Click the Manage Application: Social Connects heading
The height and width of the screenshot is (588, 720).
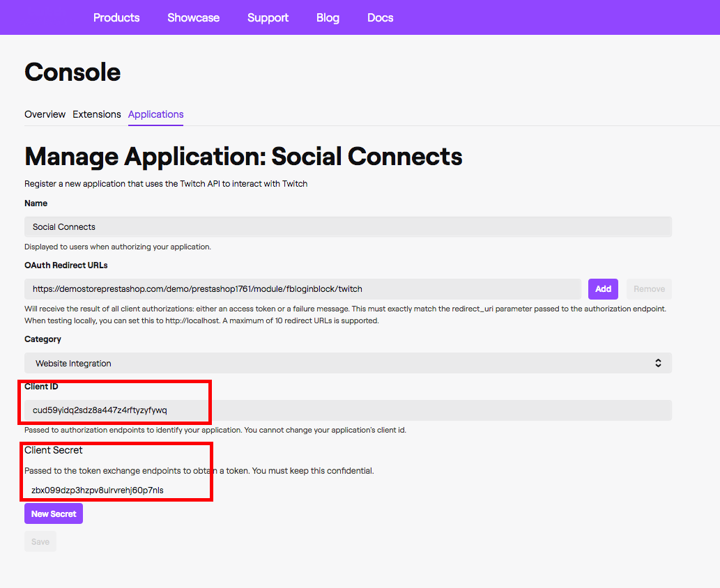click(243, 156)
